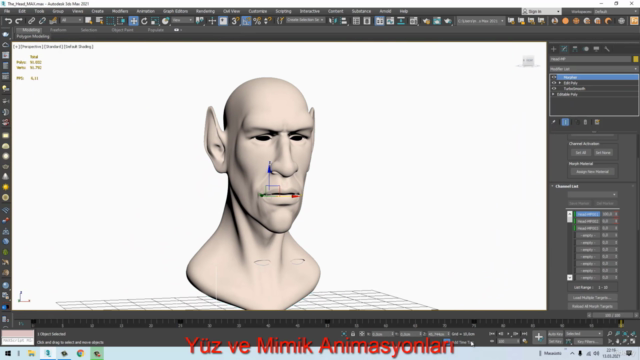
Task: Click Remove Modifier trash icon
Action: click(x=585, y=122)
